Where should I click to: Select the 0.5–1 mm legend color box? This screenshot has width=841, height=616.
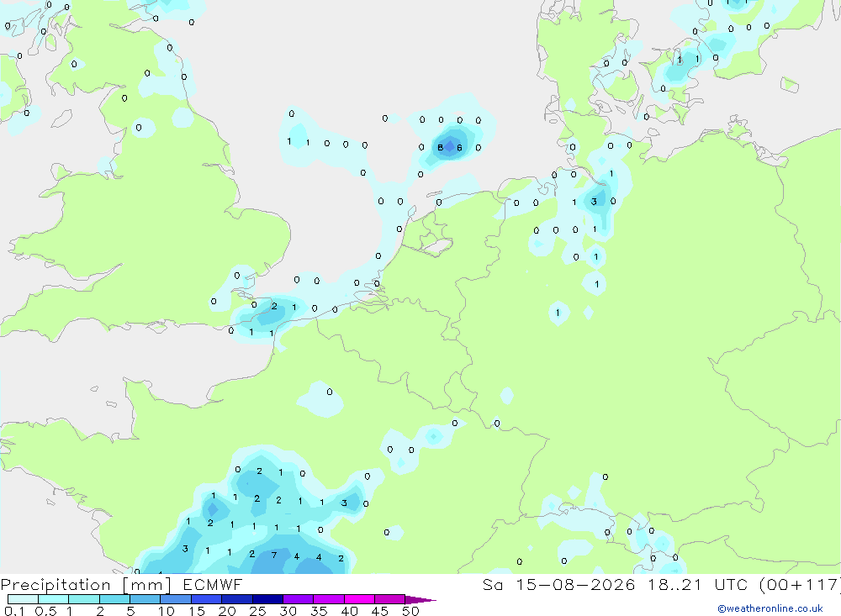(54, 599)
